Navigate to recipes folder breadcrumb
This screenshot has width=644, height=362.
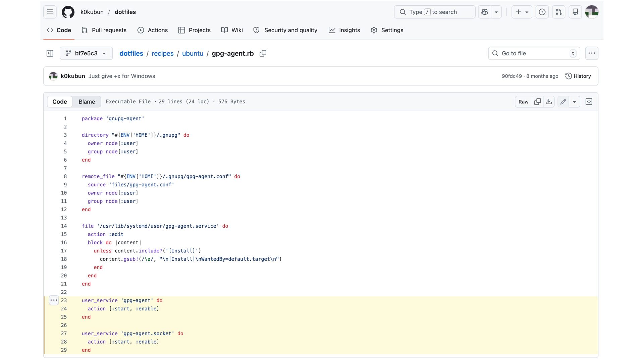[x=162, y=53]
